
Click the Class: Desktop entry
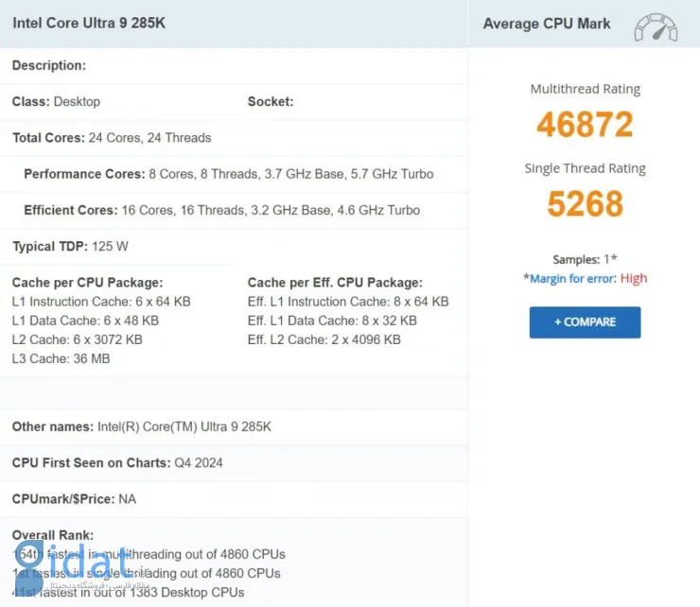click(56, 101)
